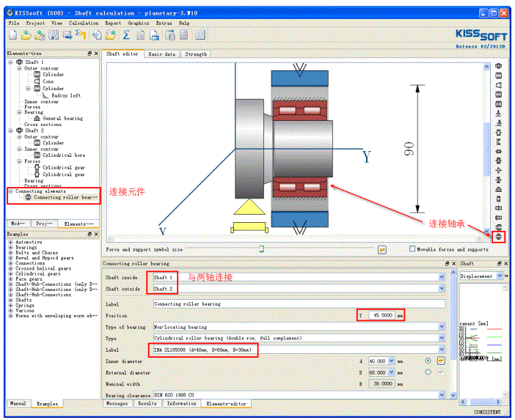Enable Movable forces and supports checkbox
Image resolution: width=515 pixels, height=420 pixels.
[x=412, y=249]
